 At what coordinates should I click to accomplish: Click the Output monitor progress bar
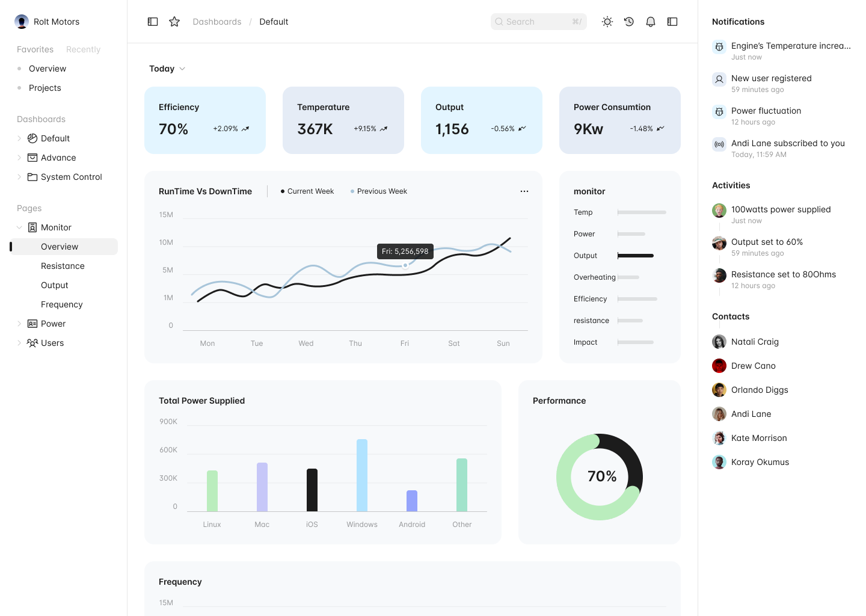click(636, 256)
